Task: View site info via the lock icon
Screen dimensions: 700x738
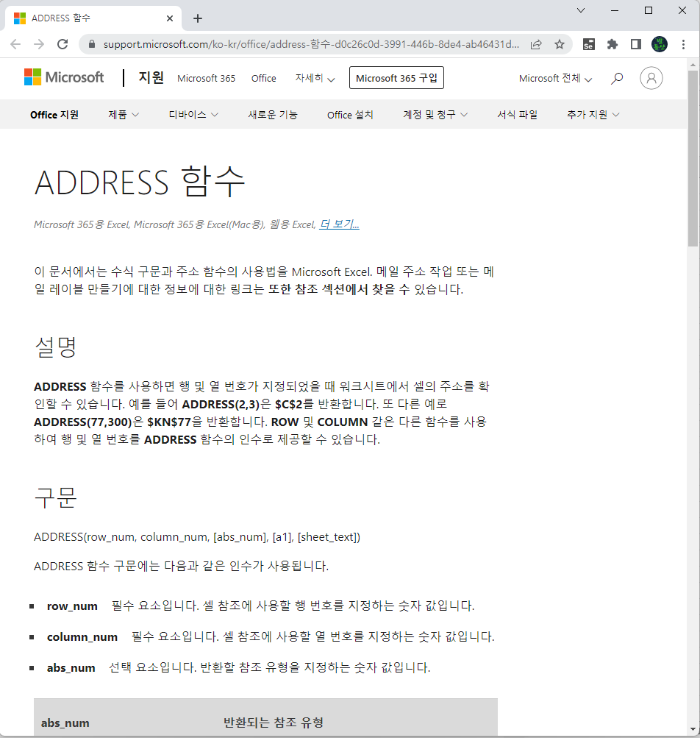Action: pyautogui.click(x=92, y=44)
